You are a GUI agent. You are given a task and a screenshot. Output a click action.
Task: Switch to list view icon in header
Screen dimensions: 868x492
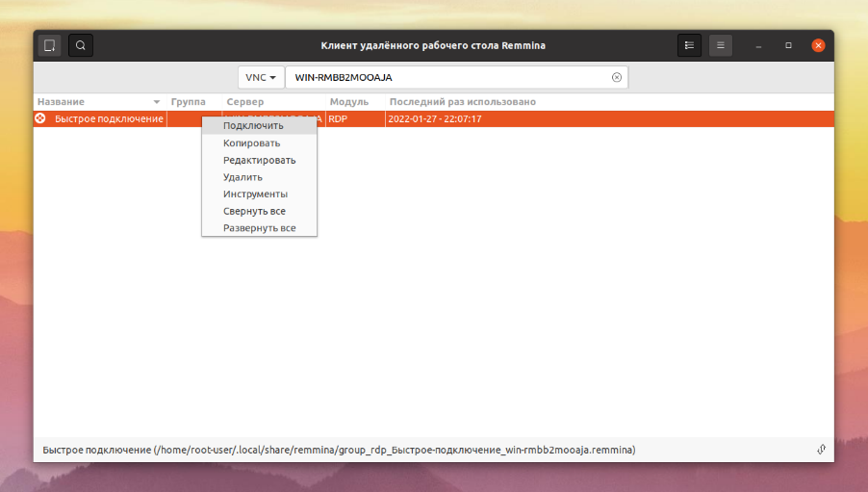pos(689,45)
